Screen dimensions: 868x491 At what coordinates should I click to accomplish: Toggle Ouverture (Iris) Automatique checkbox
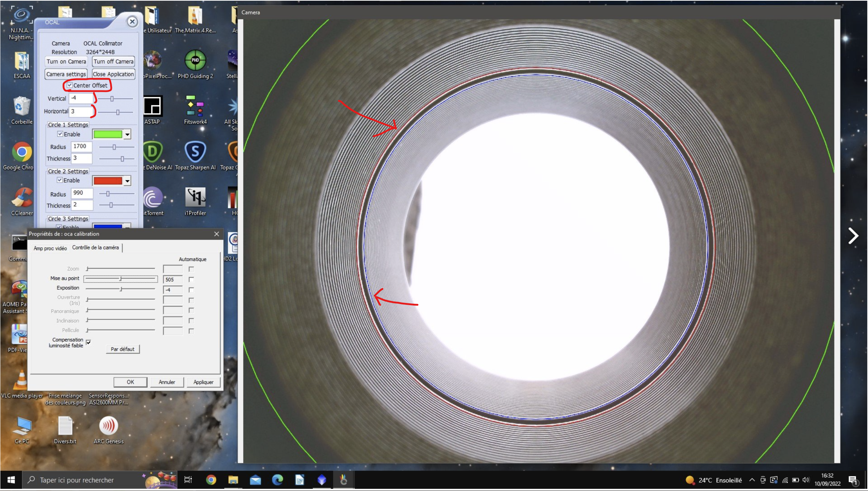tap(191, 300)
